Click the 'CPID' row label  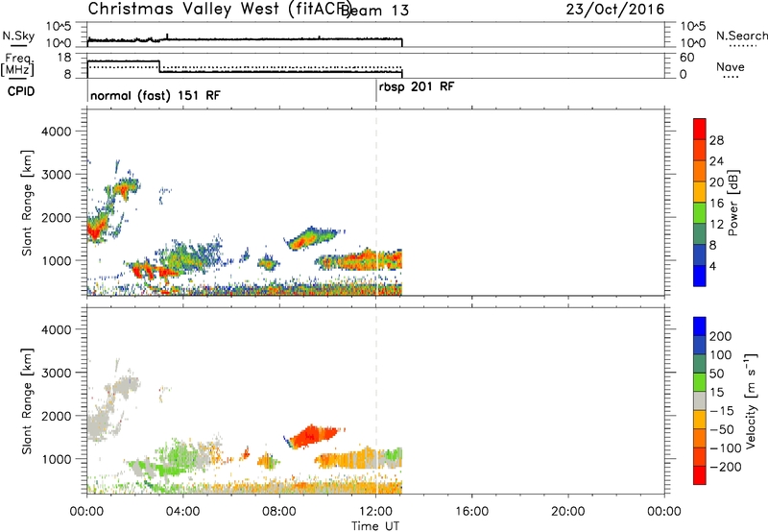coord(21,91)
